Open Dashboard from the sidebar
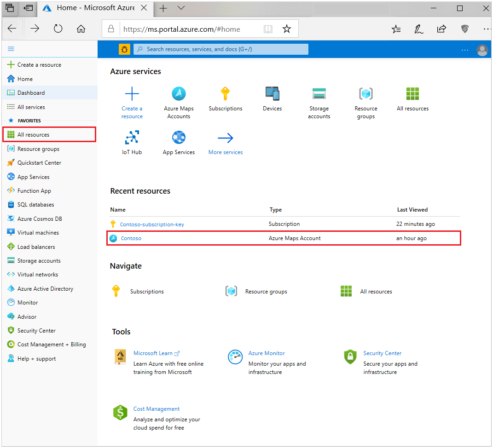Screen dimensions: 493x448 tap(50, 92)
